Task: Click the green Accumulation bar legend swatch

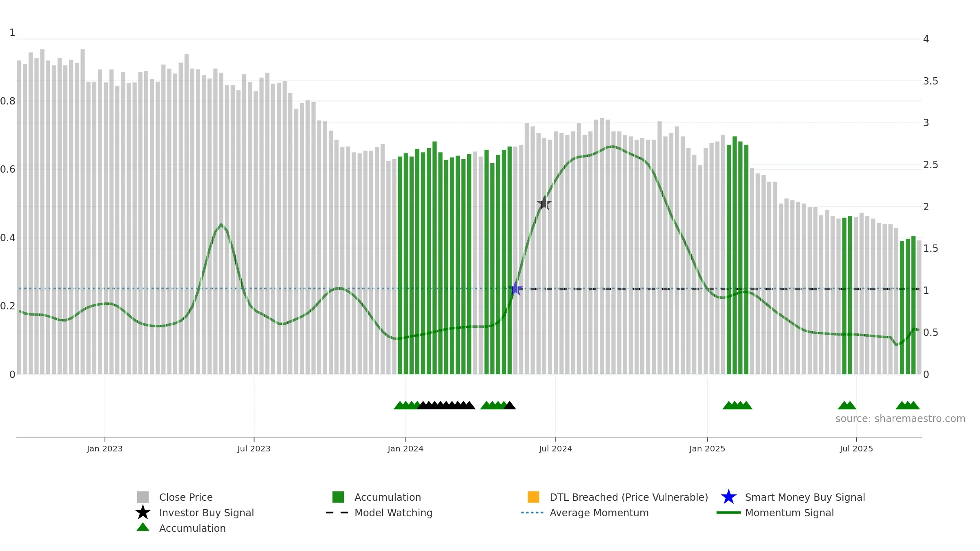Action: 338,497
